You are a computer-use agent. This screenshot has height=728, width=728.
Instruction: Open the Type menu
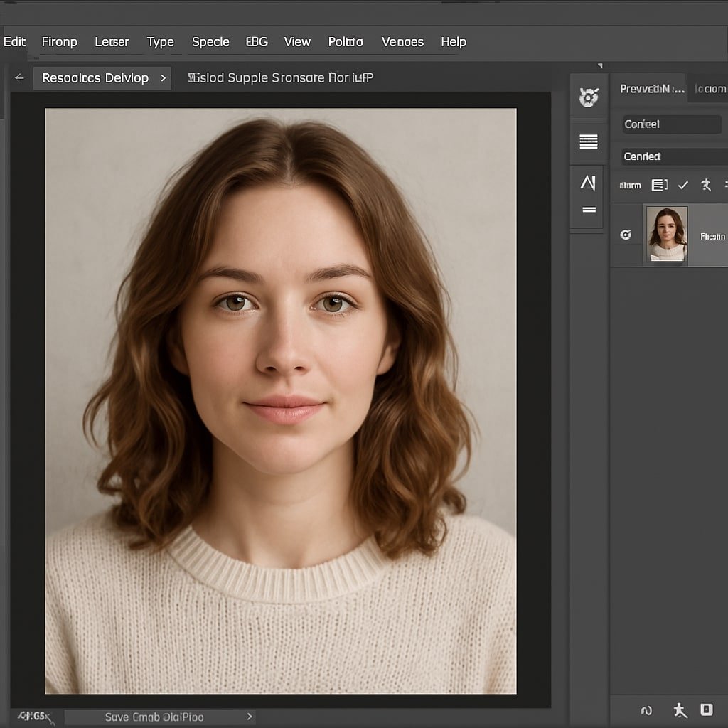point(160,42)
